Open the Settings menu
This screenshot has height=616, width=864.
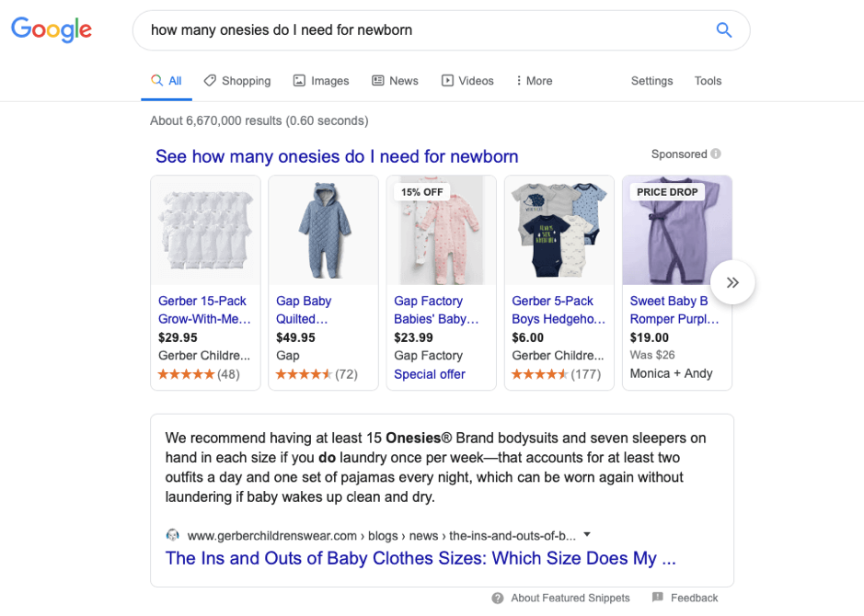pyautogui.click(x=651, y=81)
